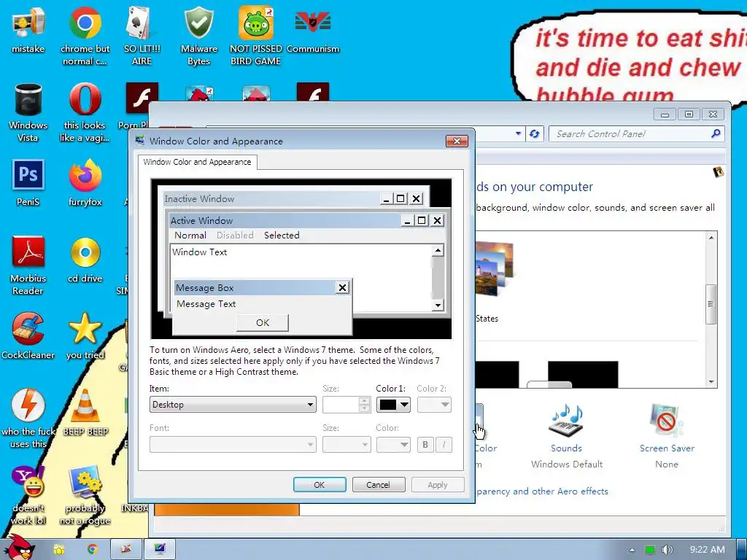Click 'Selected' menu in preview
Image resolution: width=747 pixels, height=560 pixels.
(x=282, y=236)
